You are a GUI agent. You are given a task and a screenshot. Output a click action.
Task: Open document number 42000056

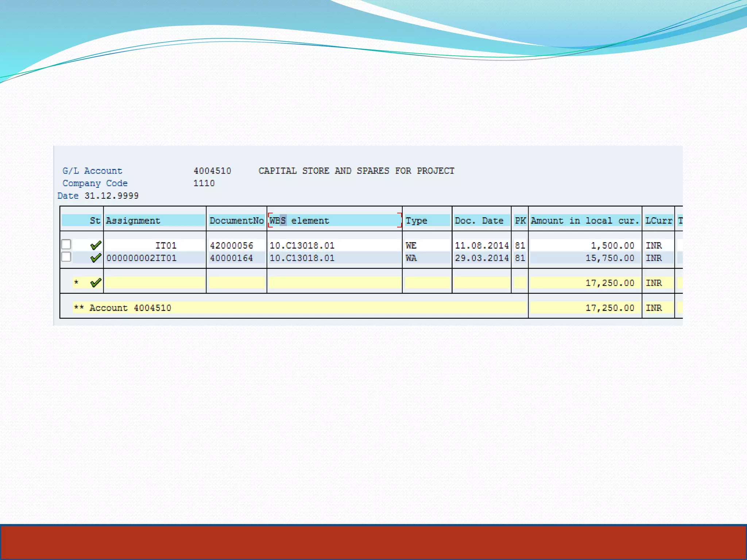231,245
